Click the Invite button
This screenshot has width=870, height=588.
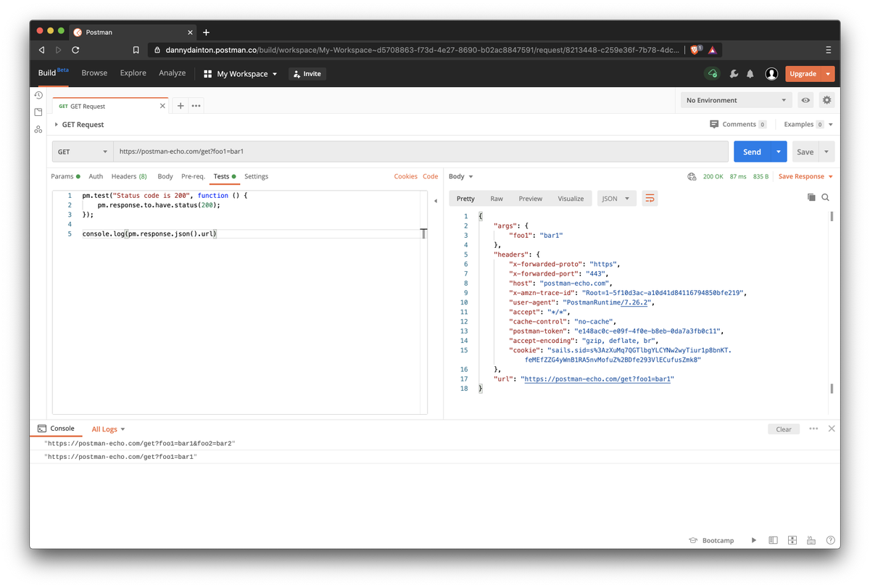pyautogui.click(x=307, y=74)
